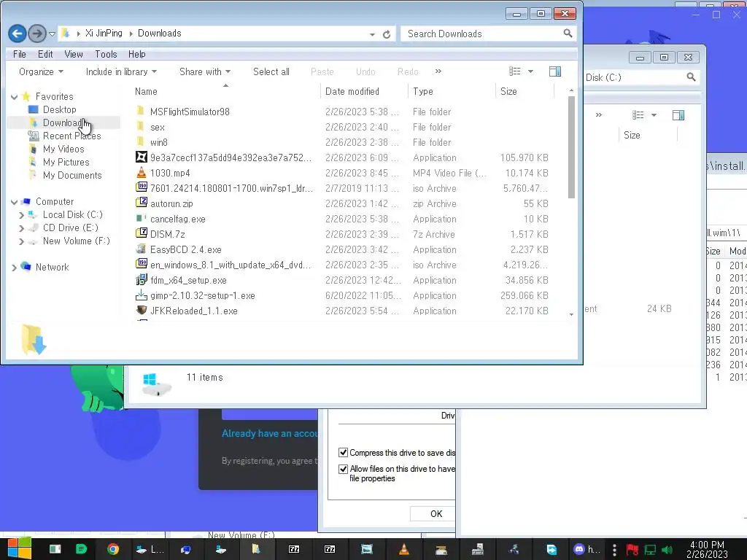
Task: Sort by Size column in Downloads window
Action: 525,91
